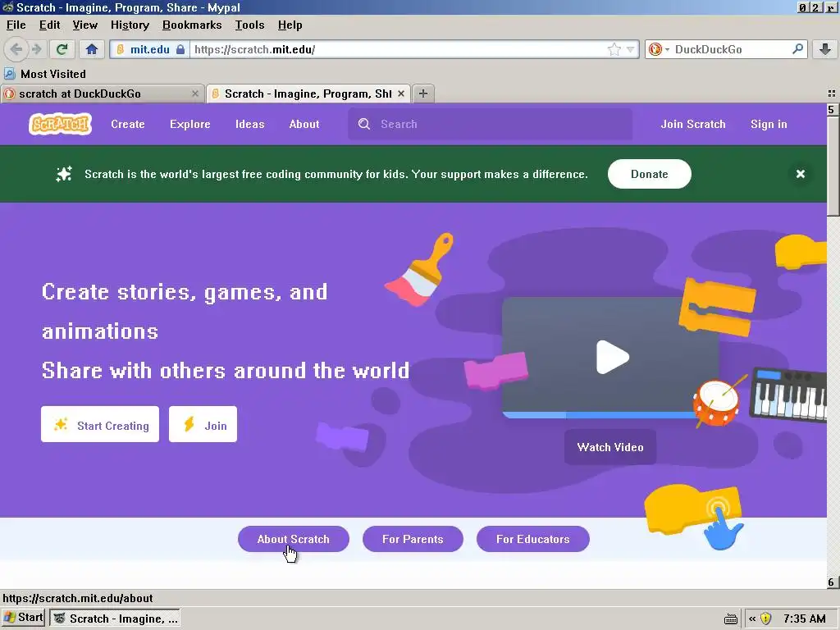
Task: Close the 'scratch at DuckDuckGo' tab
Action: tap(195, 94)
